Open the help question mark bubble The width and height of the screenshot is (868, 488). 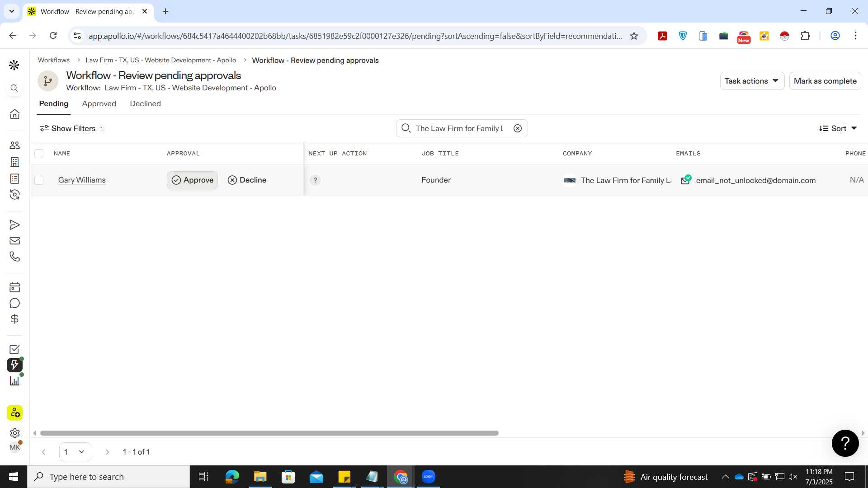(x=845, y=443)
